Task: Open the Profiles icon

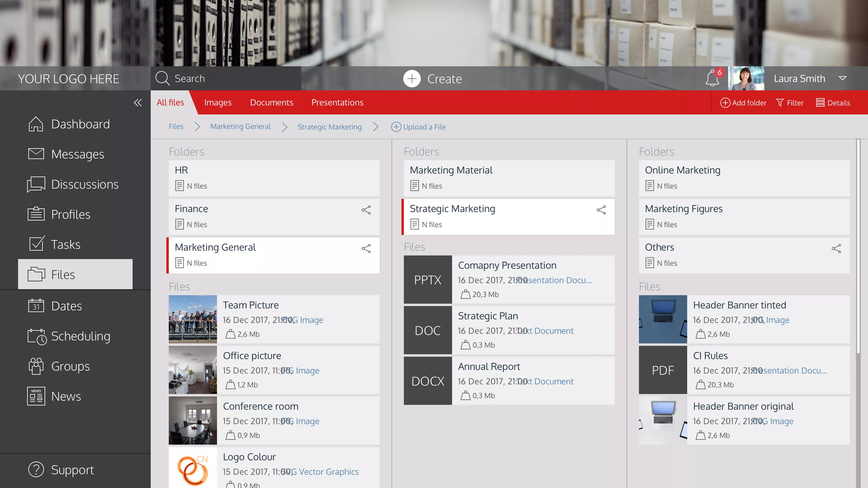Action: [x=35, y=214]
